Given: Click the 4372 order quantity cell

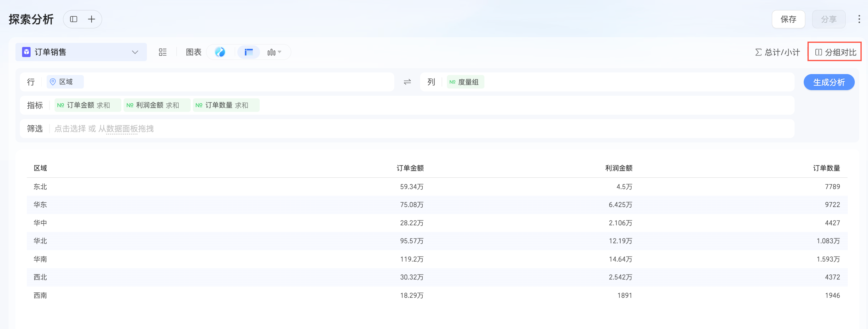Looking at the screenshot, I should point(832,277).
